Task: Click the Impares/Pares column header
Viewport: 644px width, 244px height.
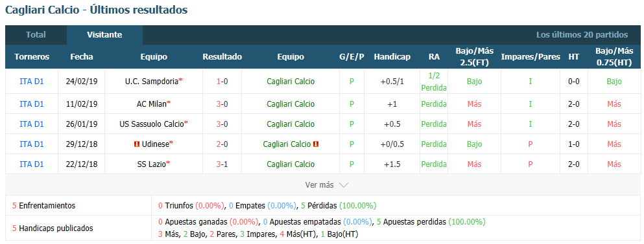Action: [x=531, y=57]
